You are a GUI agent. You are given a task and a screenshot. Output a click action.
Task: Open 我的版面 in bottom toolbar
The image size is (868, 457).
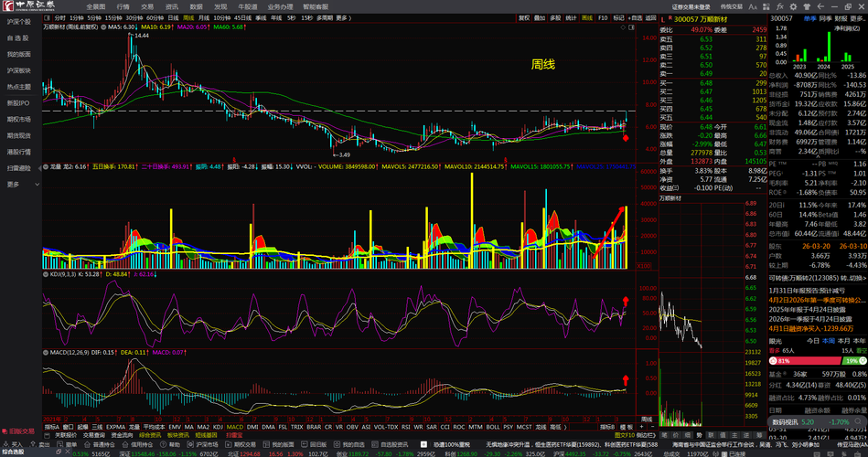278,444
